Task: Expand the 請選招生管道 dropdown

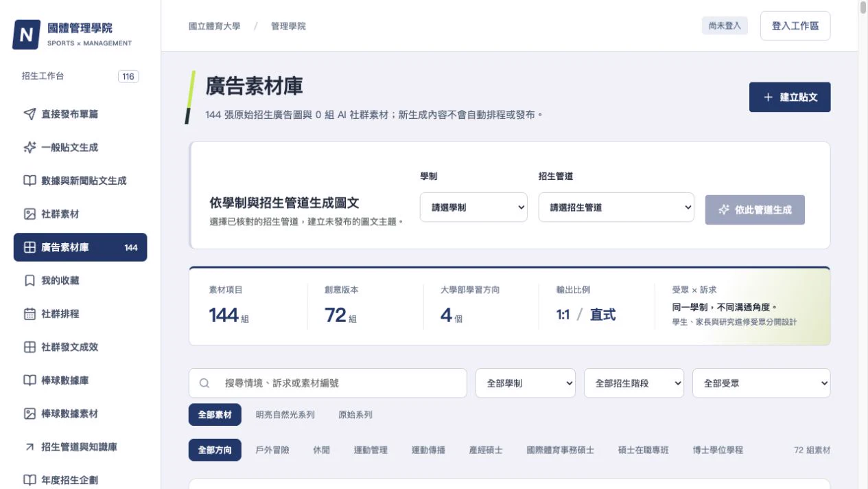Action: 616,207
